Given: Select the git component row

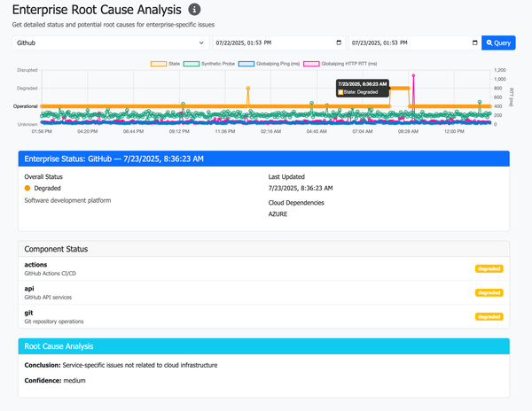Looking at the screenshot, I should 263,317.
